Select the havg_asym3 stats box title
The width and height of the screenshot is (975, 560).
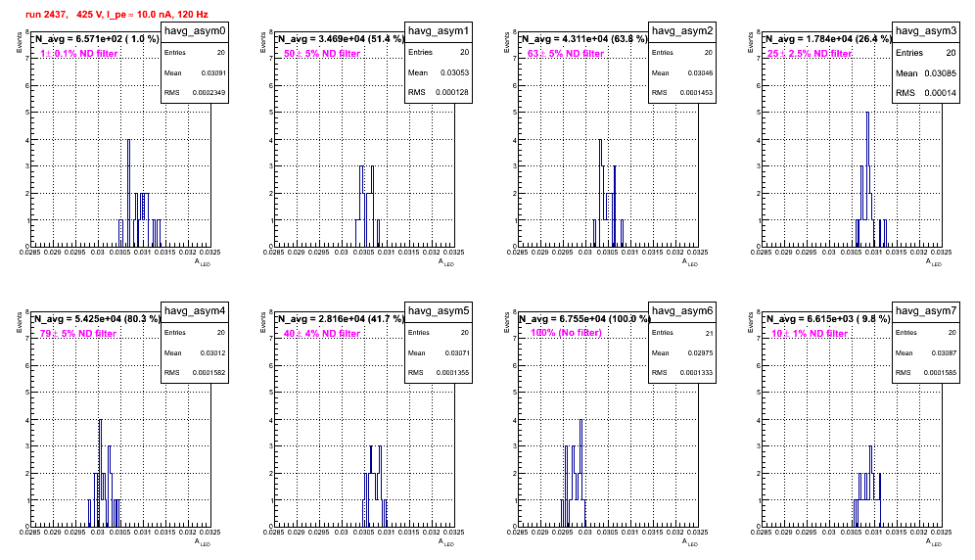point(926,31)
